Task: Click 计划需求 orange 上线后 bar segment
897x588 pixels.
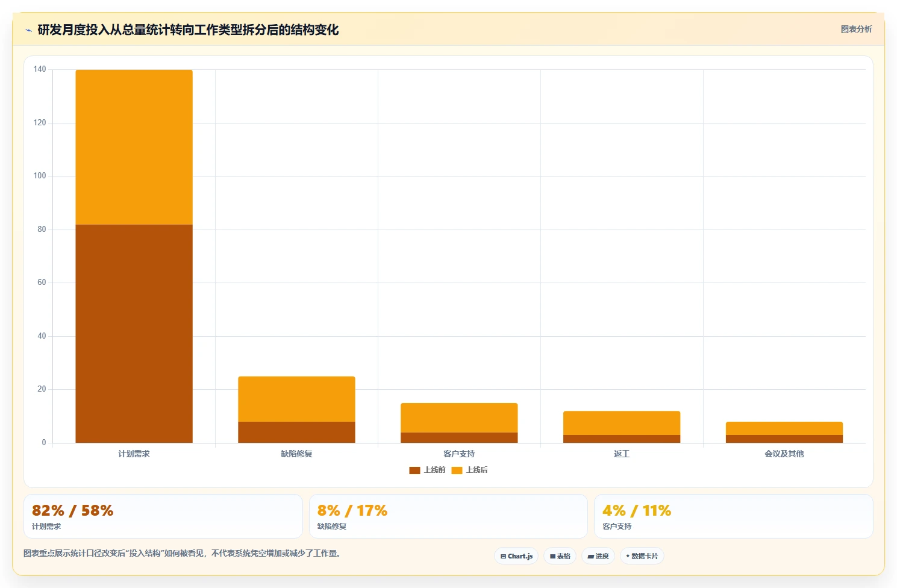Action: point(134,147)
